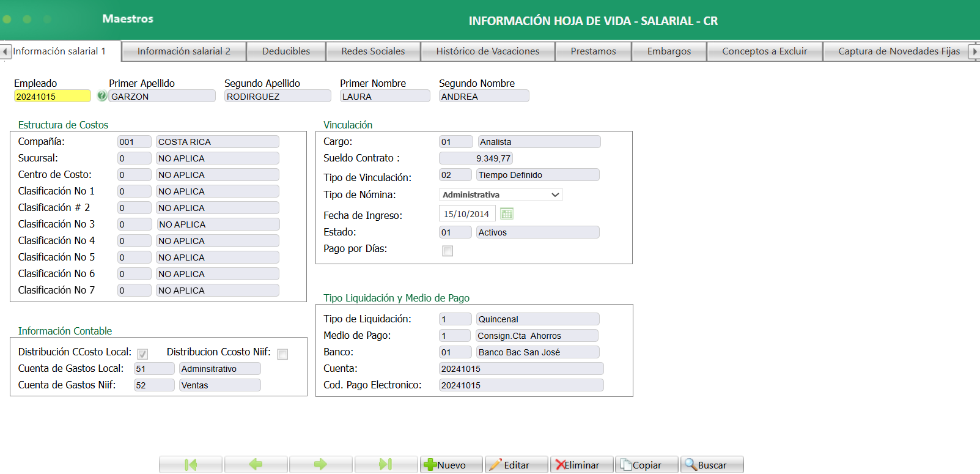Click the Ventas account field

click(220, 385)
